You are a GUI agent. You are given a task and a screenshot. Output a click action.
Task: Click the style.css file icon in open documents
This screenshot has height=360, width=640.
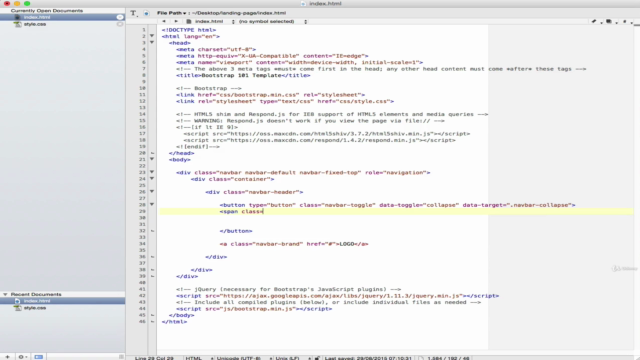click(x=17, y=24)
